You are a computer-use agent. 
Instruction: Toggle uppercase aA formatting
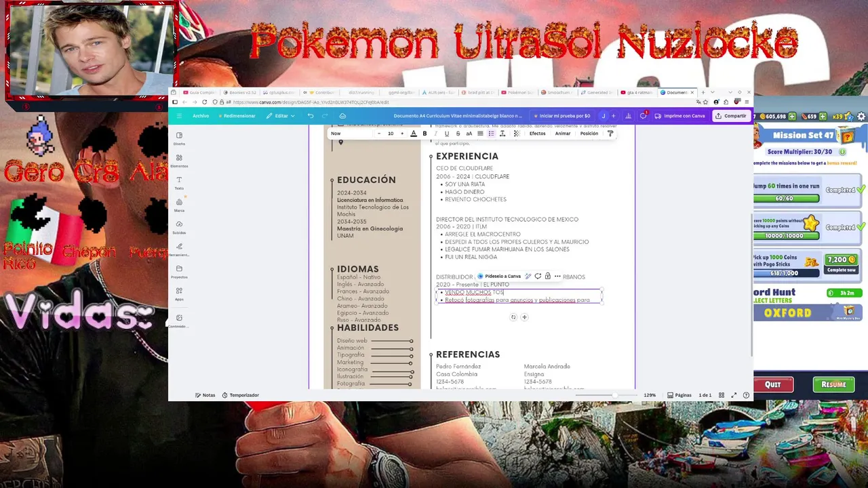coord(469,134)
